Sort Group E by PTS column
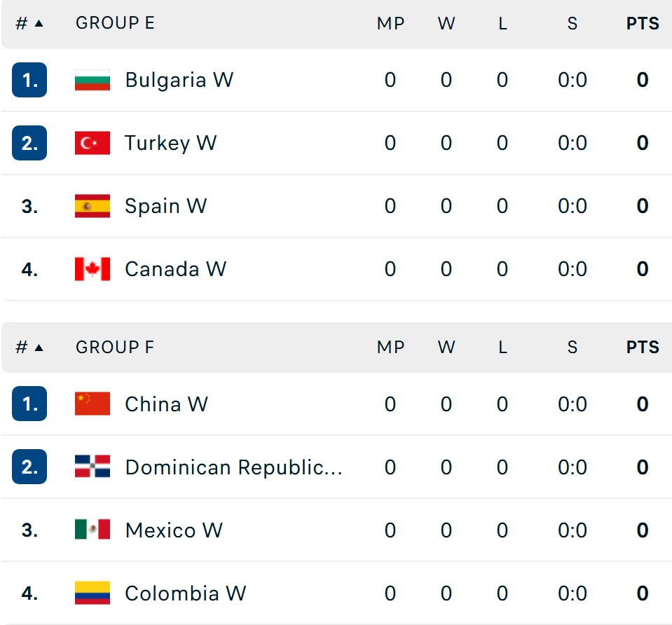Viewport: 672px width, 625px height. [643, 23]
